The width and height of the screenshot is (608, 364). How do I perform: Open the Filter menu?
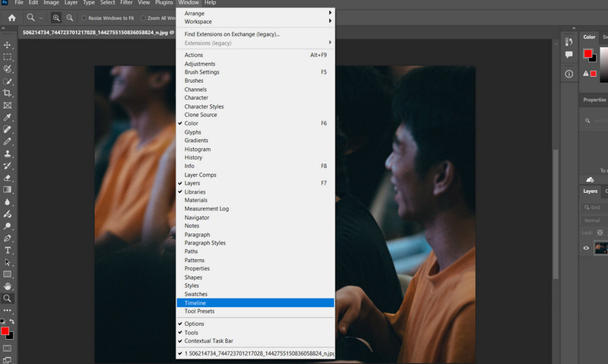pos(126,3)
